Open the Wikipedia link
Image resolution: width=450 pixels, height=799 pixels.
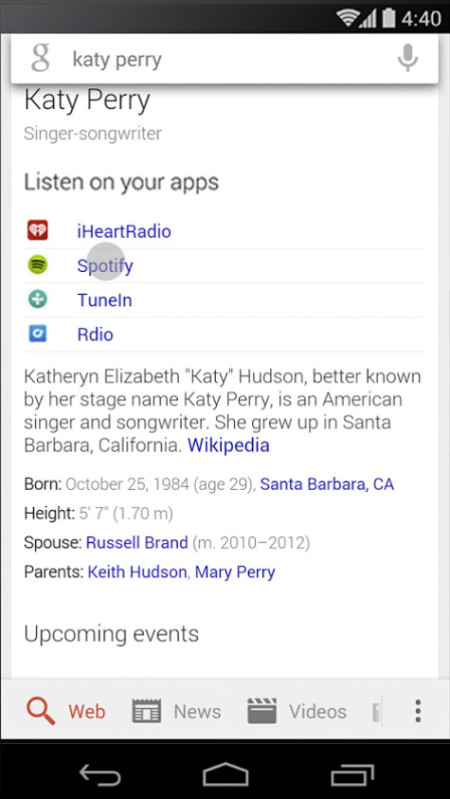click(x=228, y=445)
